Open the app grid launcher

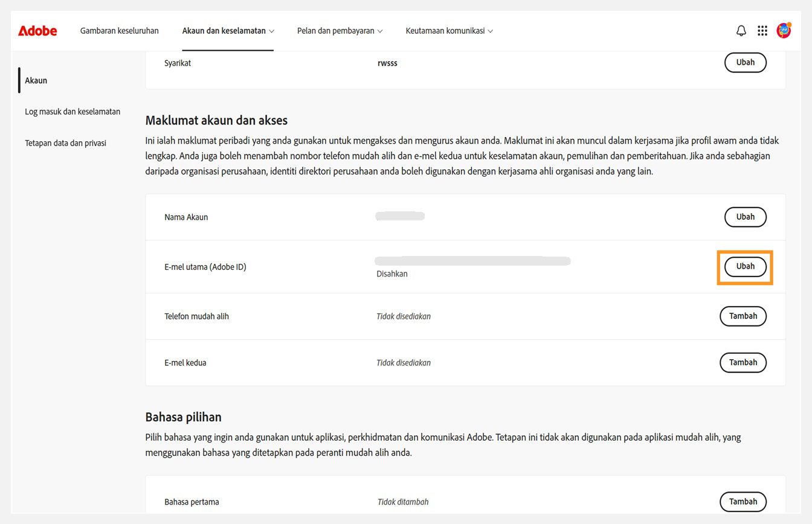[762, 30]
